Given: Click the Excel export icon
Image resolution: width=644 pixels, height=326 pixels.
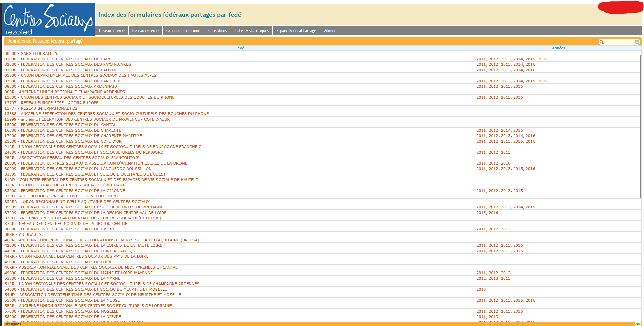Looking at the screenshot, I should tap(637, 324).
